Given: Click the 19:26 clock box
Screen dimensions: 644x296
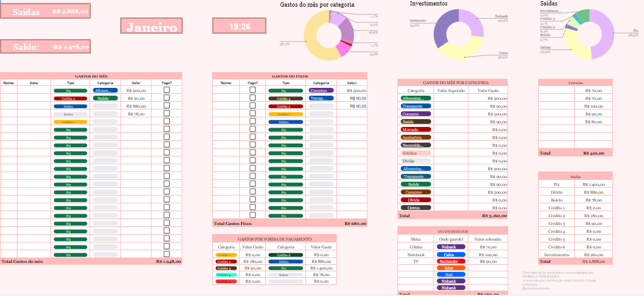Looking at the screenshot, I should [x=240, y=26].
